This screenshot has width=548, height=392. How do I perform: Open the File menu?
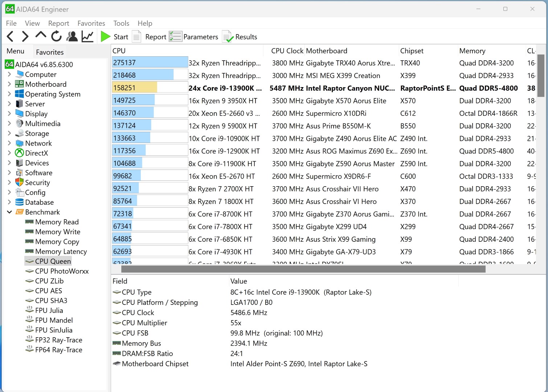click(11, 23)
